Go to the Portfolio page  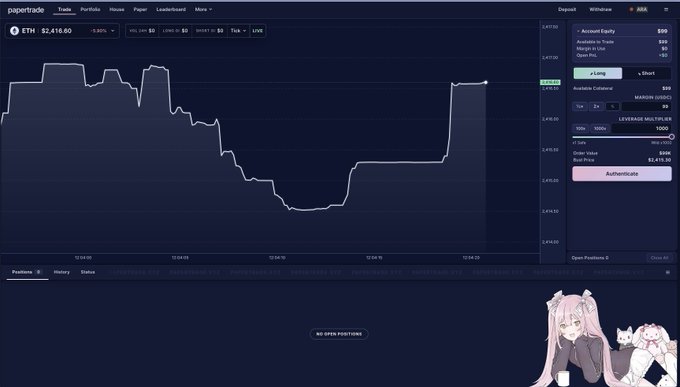click(90, 10)
